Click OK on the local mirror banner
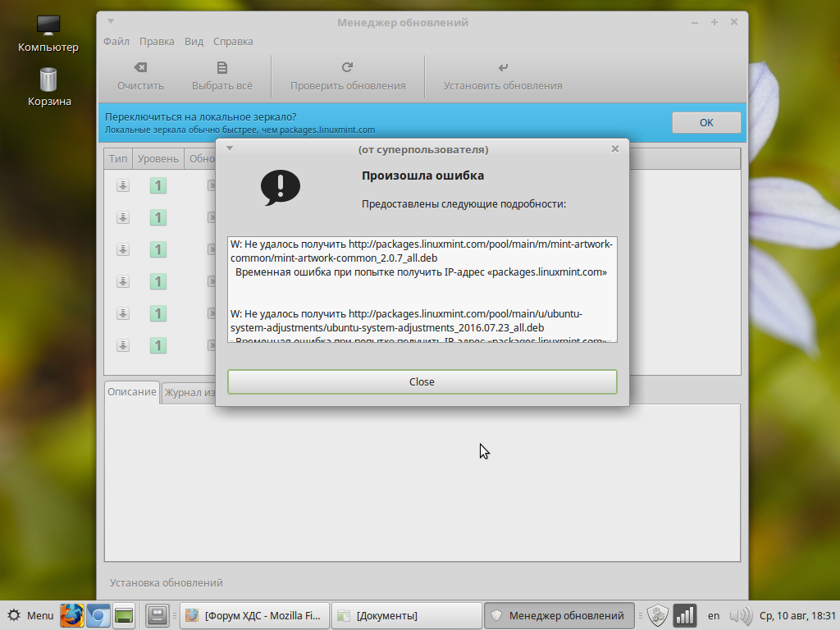The height and width of the screenshot is (630, 840). point(705,123)
